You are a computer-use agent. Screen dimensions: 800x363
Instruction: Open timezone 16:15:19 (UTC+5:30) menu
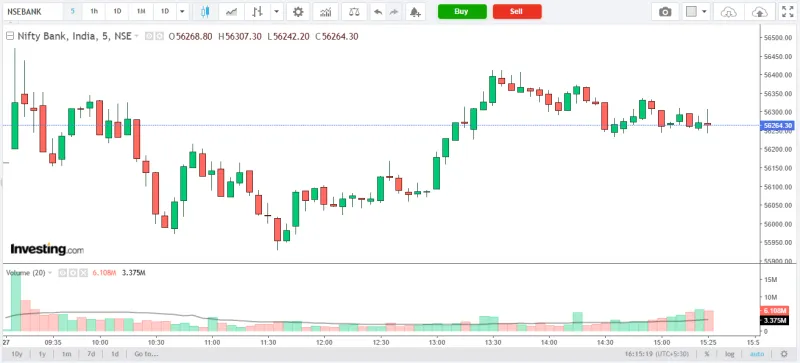657,354
